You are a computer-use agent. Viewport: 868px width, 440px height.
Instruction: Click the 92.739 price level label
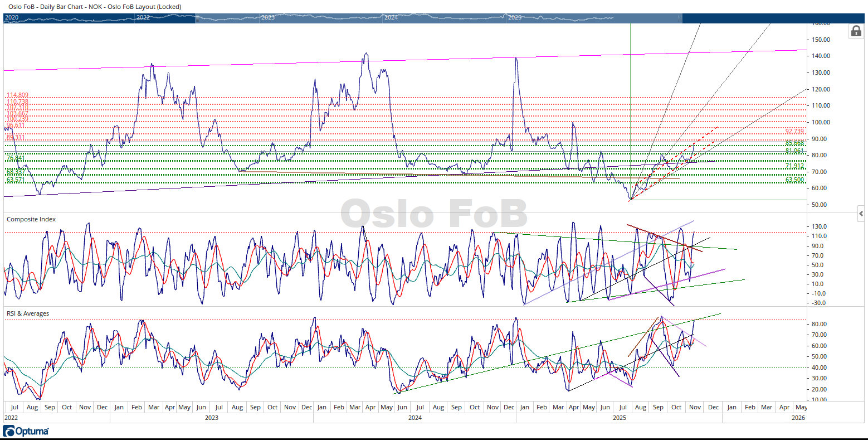tap(794, 132)
